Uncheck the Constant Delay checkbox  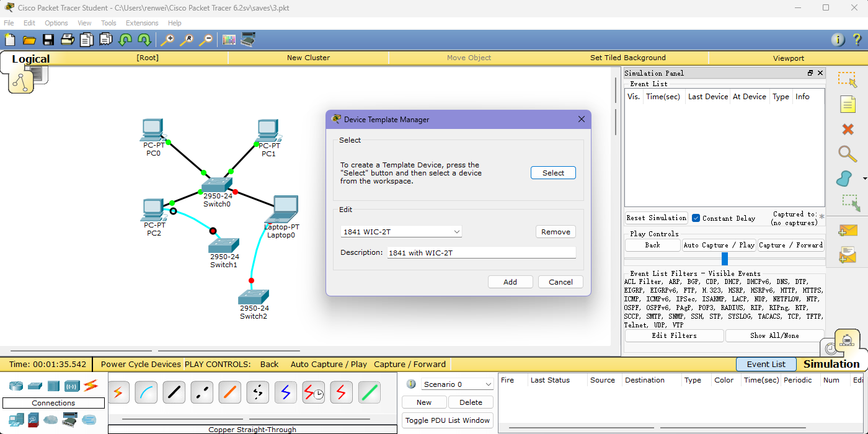pos(696,218)
